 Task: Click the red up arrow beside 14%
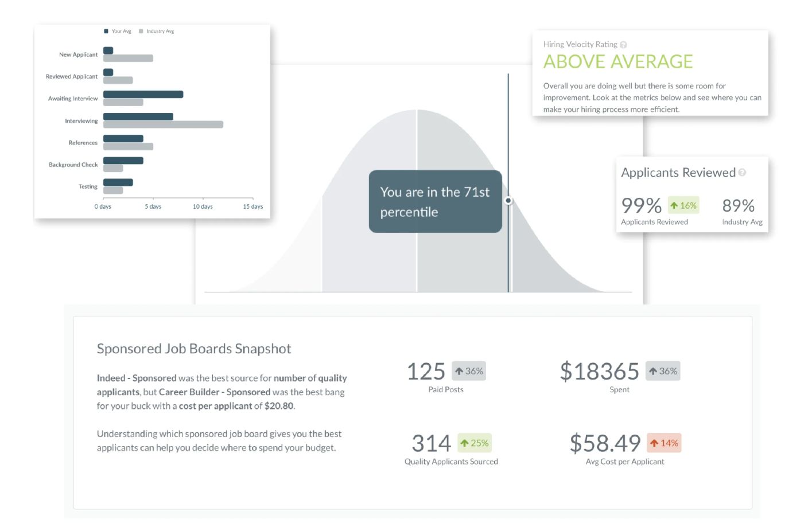(654, 443)
